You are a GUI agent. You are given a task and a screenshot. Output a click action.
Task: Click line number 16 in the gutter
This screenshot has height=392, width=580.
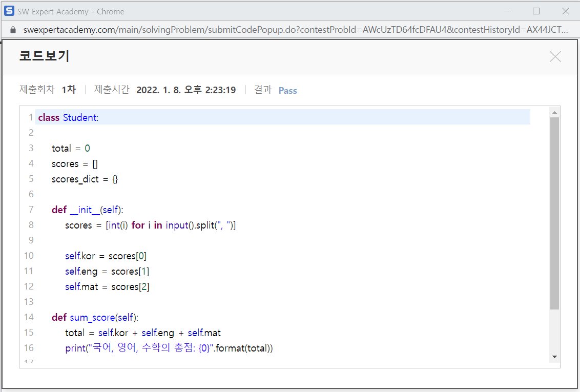tap(29, 347)
